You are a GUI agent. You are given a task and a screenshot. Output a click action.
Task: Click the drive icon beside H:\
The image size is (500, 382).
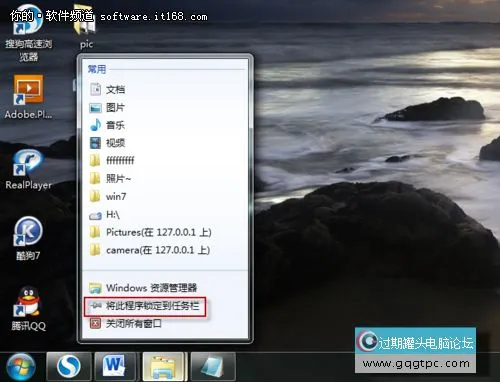coord(95,216)
